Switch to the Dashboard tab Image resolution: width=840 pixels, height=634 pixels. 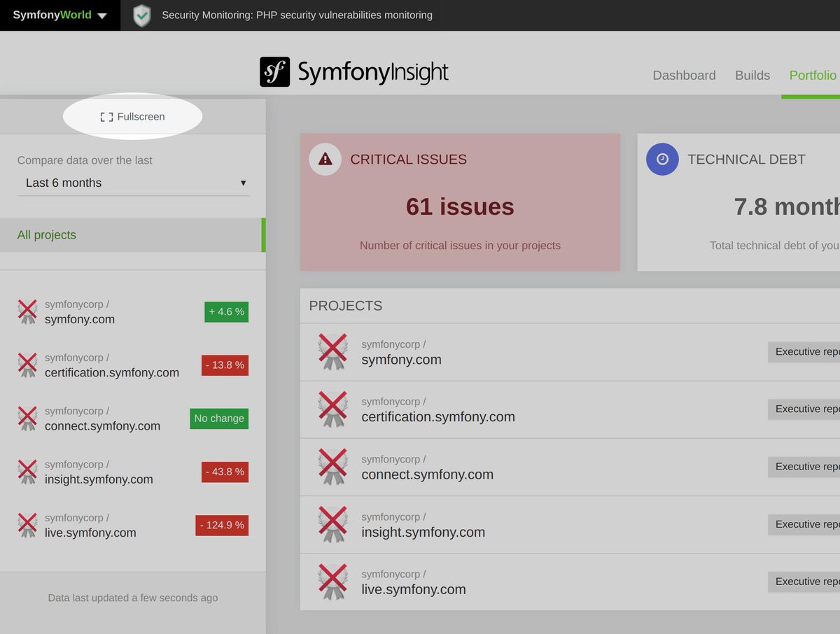[x=684, y=76]
